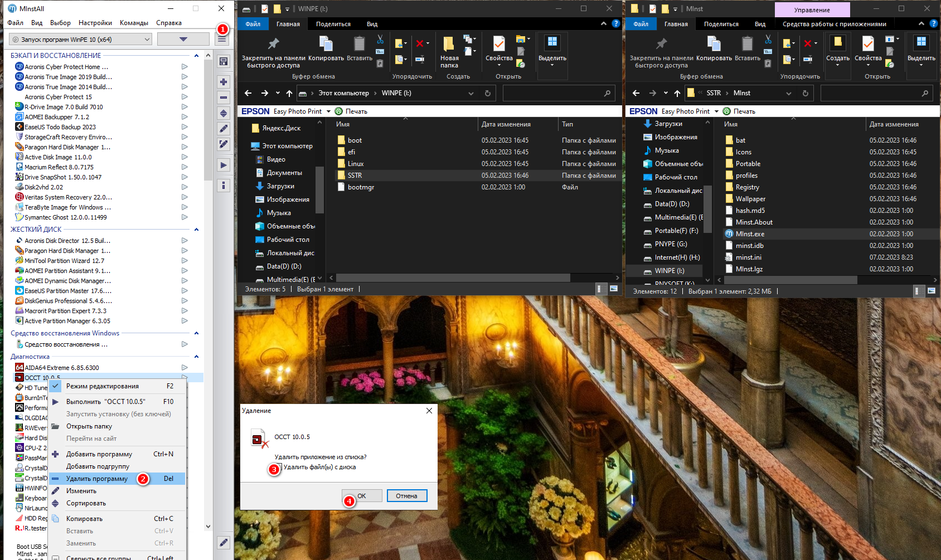Open help icon in the WINPE window ribbon
This screenshot has height=560, width=941.
pyautogui.click(x=615, y=23)
